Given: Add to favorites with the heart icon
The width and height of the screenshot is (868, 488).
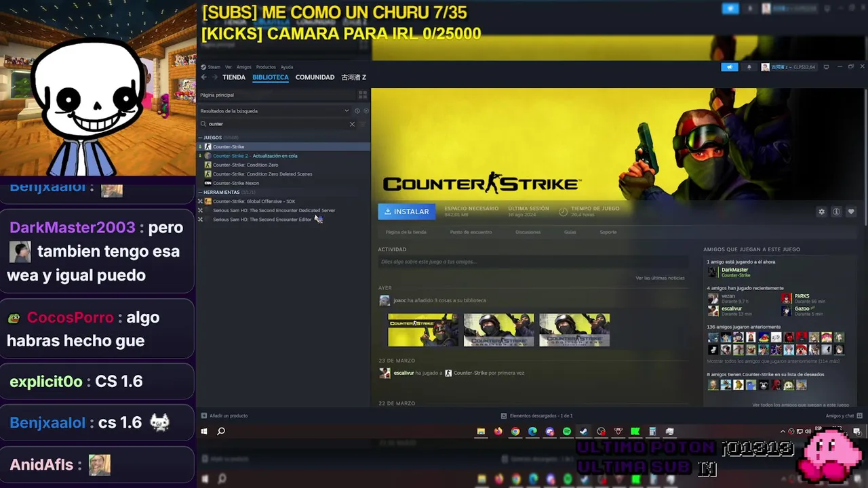Looking at the screenshot, I should coord(851,211).
